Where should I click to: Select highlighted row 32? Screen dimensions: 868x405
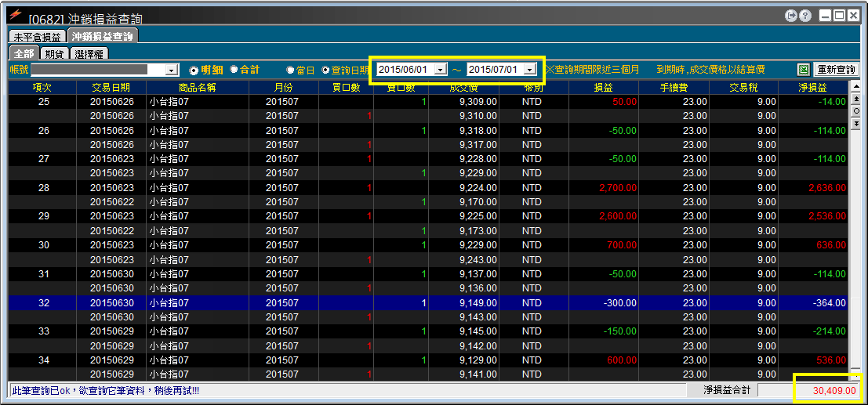pos(428,302)
